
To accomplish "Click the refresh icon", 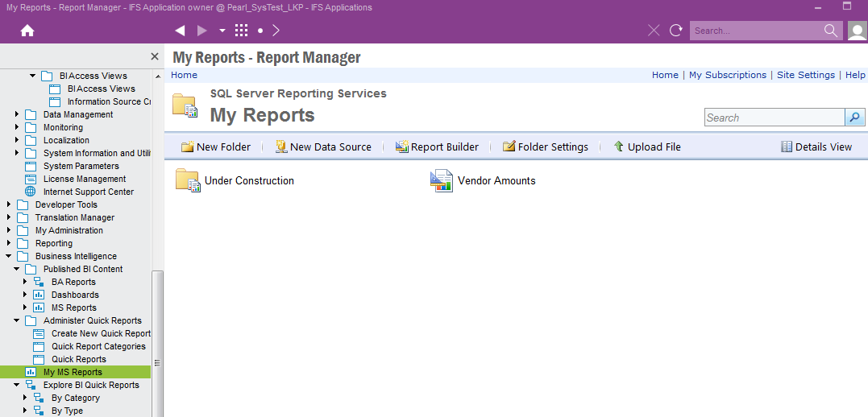I will tap(676, 31).
